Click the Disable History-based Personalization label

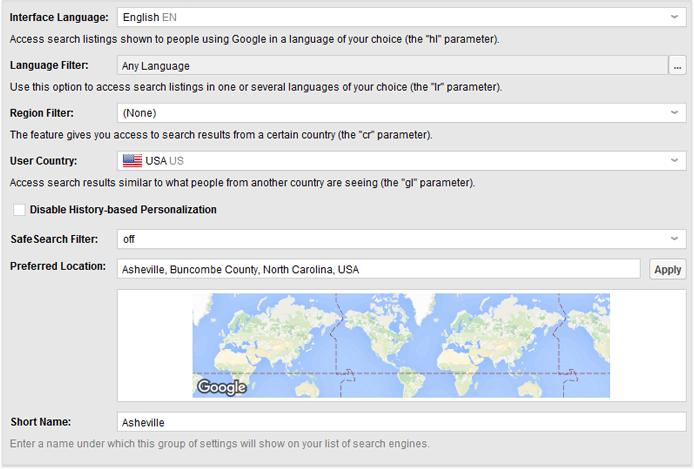(123, 210)
